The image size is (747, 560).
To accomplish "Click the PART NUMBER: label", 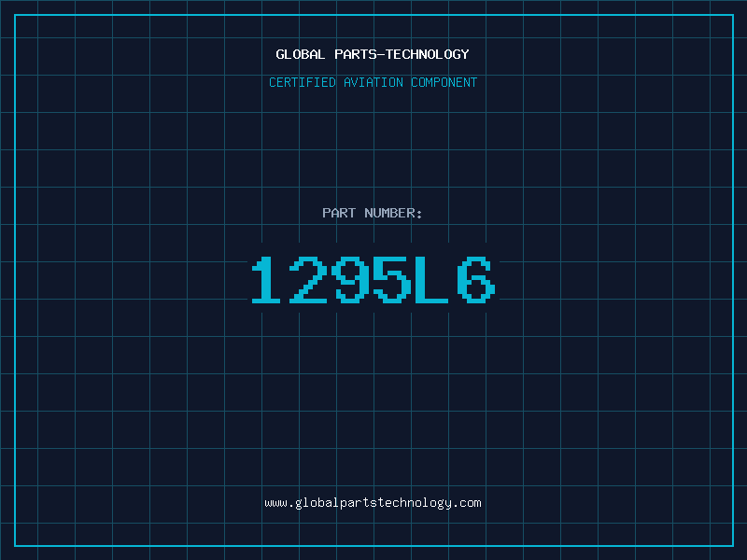I will point(373,213).
